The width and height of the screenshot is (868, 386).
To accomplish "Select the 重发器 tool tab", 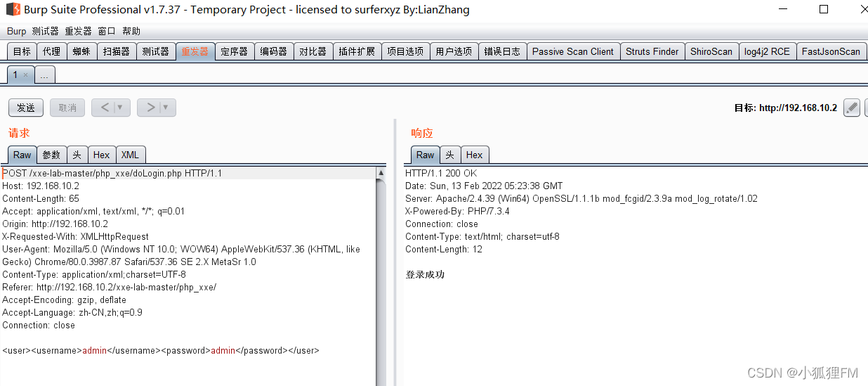I will [x=195, y=51].
